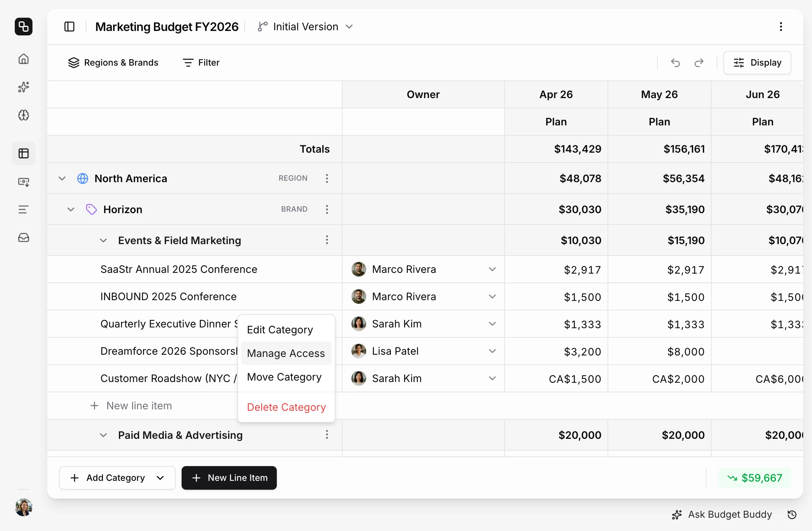Open owner dropdown for Dreamforce 2026 row
Viewport: 812px width, 531px height.
(492, 351)
